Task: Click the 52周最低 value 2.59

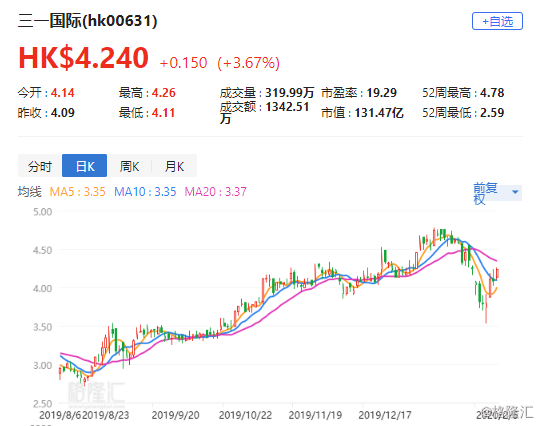Action: coord(492,113)
